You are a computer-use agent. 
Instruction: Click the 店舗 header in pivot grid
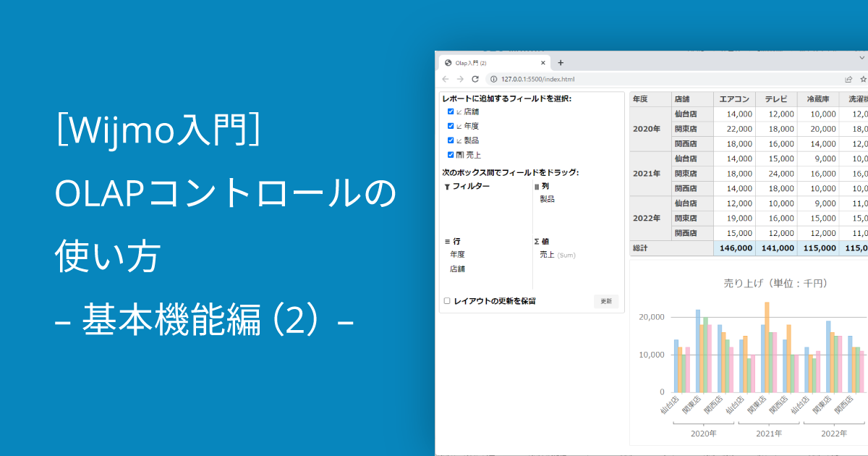click(692, 99)
